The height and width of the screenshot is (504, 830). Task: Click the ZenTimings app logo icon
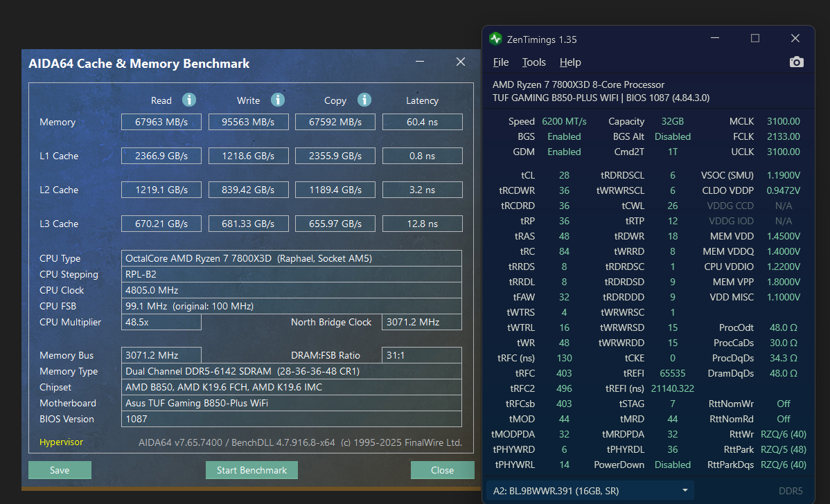(495, 39)
